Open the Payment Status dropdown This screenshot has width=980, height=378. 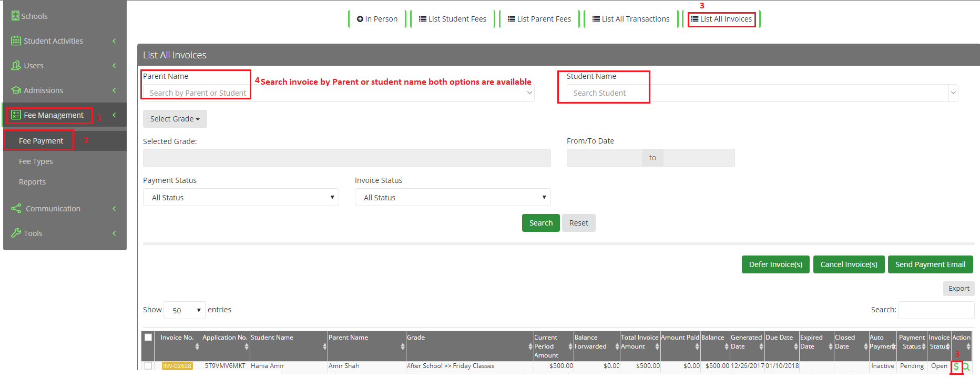[x=241, y=197]
